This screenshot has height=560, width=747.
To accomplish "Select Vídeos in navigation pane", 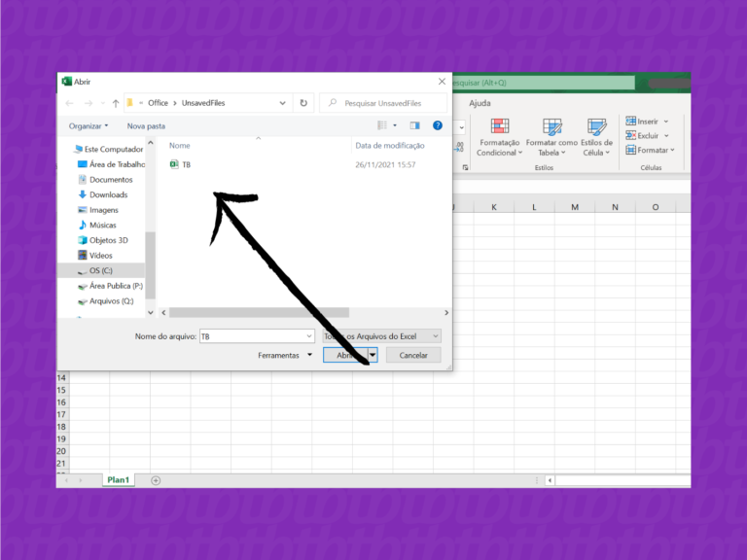I will 100,256.
